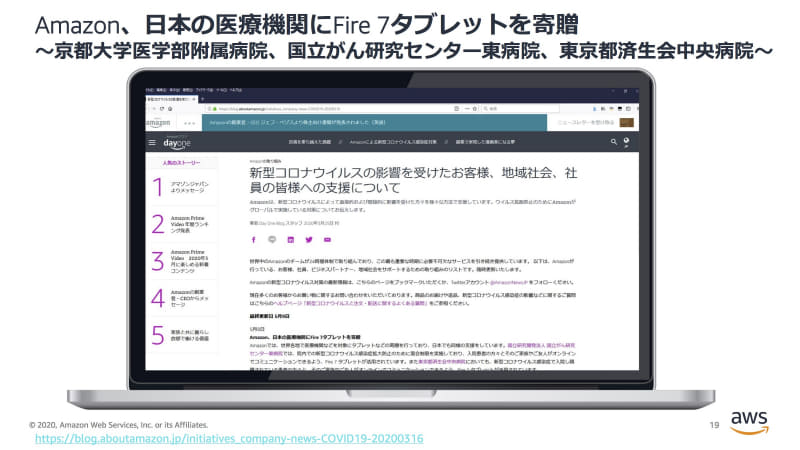800x450 pixels.
Task: Open the Amazonによる新型コロナウイルス nav item
Action: [x=393, y=142]
